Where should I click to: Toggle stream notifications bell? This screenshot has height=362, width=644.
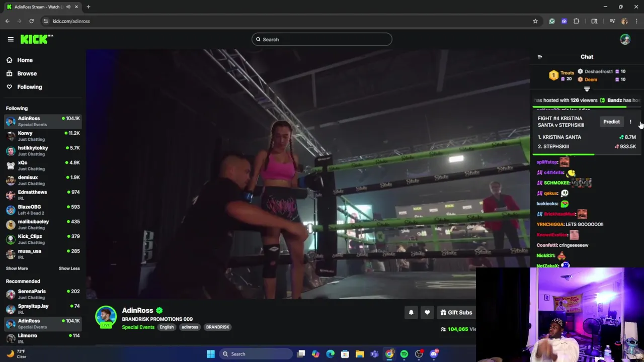(x=411, y=313)
